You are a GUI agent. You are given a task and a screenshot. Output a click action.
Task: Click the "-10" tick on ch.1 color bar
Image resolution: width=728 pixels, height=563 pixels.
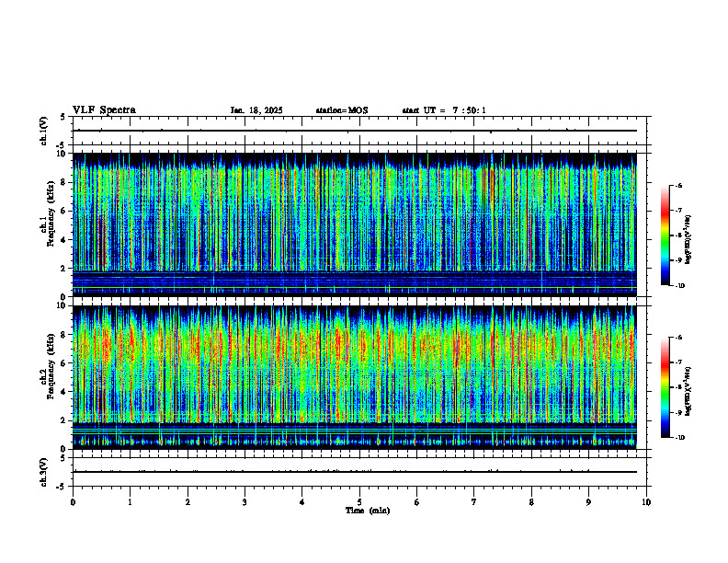click(680, 286)
